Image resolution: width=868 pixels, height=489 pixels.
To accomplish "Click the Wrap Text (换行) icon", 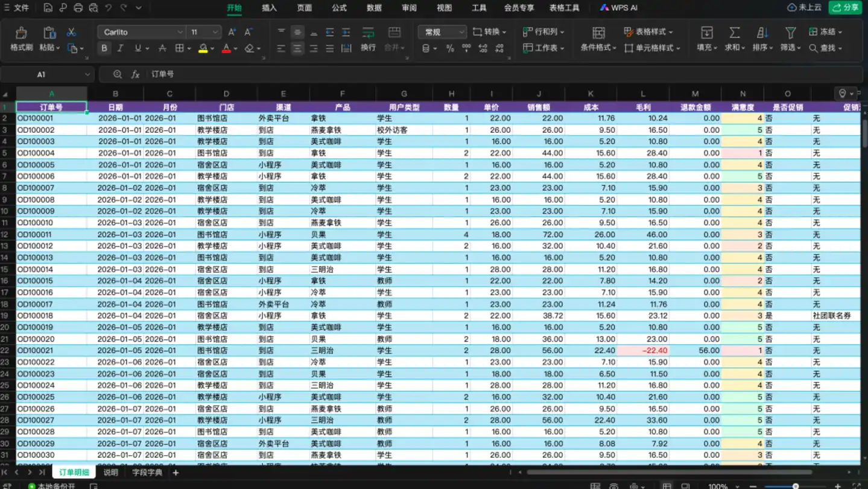I will (368, 33).
